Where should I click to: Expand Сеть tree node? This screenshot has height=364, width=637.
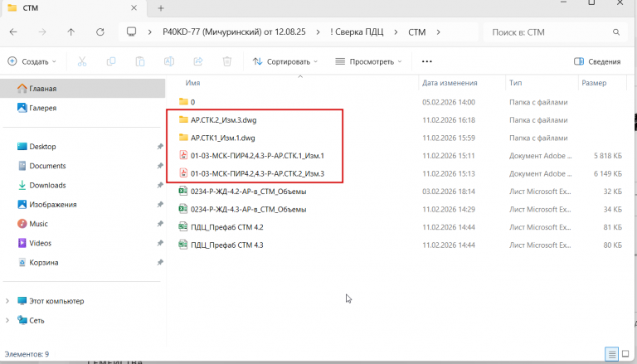pos(7,320)
